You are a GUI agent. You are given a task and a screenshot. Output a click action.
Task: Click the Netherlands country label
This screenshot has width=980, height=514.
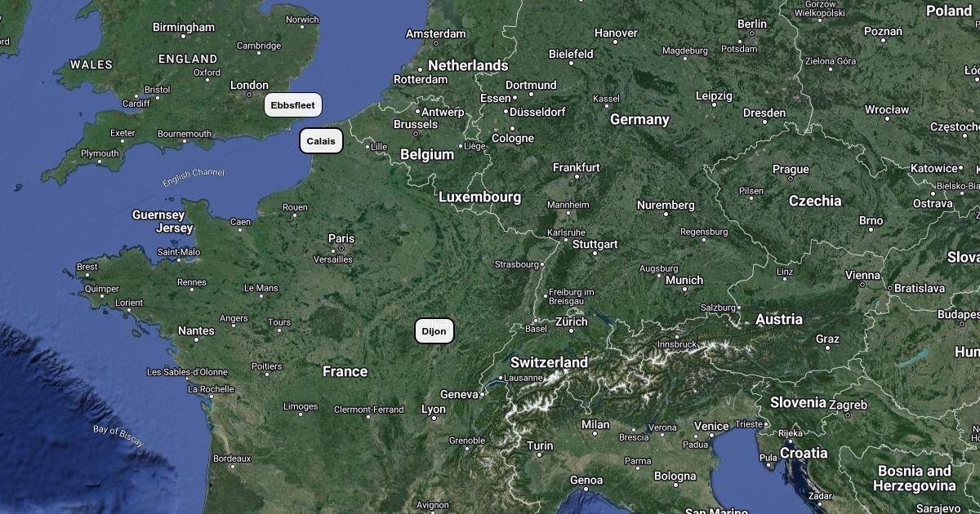(468, 65)
